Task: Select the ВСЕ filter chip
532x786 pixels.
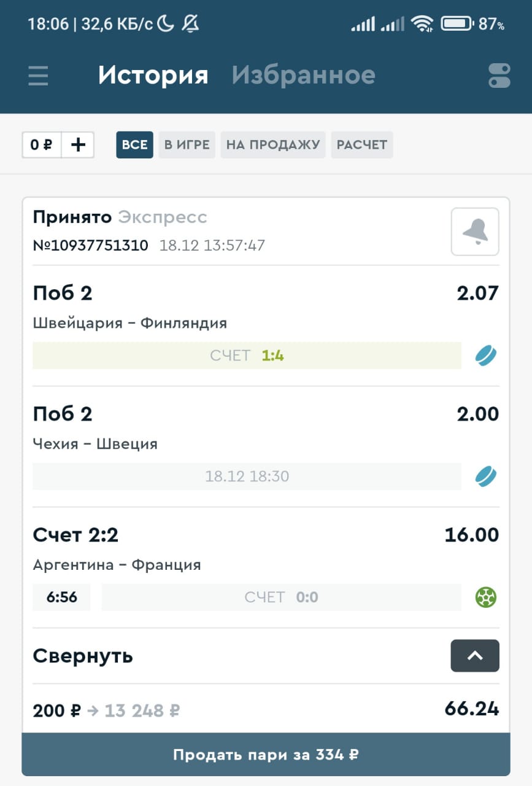Action: coord(134,145)
